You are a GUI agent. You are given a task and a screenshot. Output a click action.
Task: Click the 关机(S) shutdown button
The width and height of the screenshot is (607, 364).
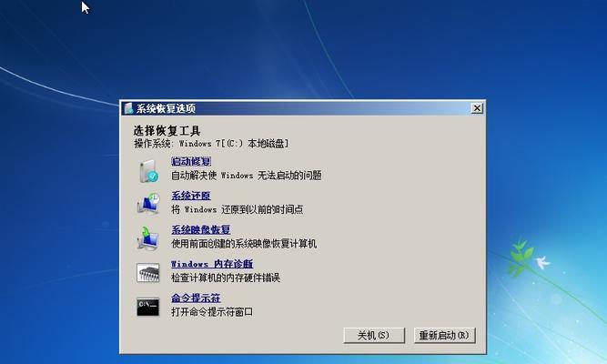click(374, 336)
